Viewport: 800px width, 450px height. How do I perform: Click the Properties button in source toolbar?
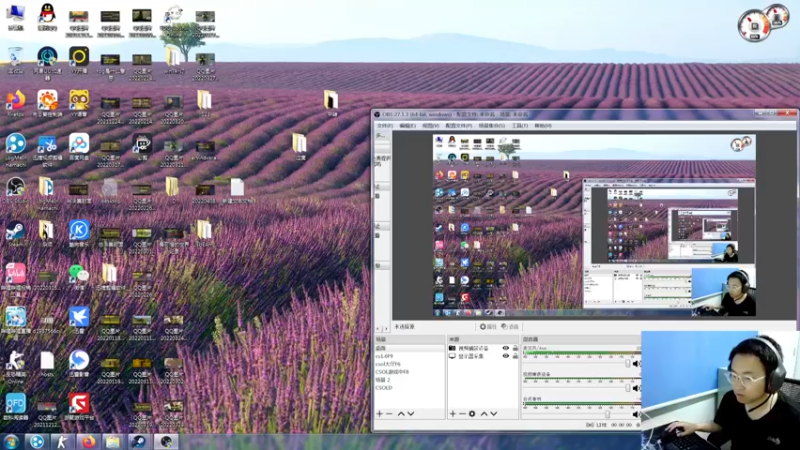click(488, 327)
